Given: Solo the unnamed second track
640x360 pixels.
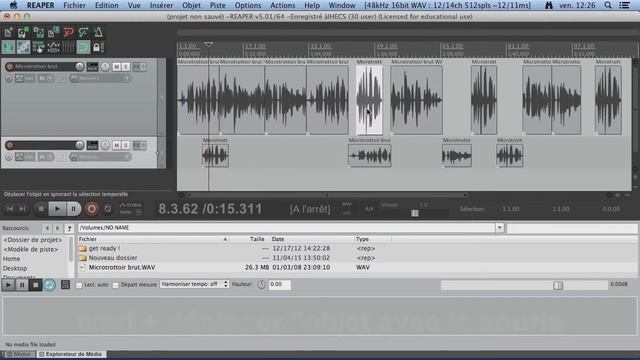Looking at the screenshot, I should (x=126, y=145).
